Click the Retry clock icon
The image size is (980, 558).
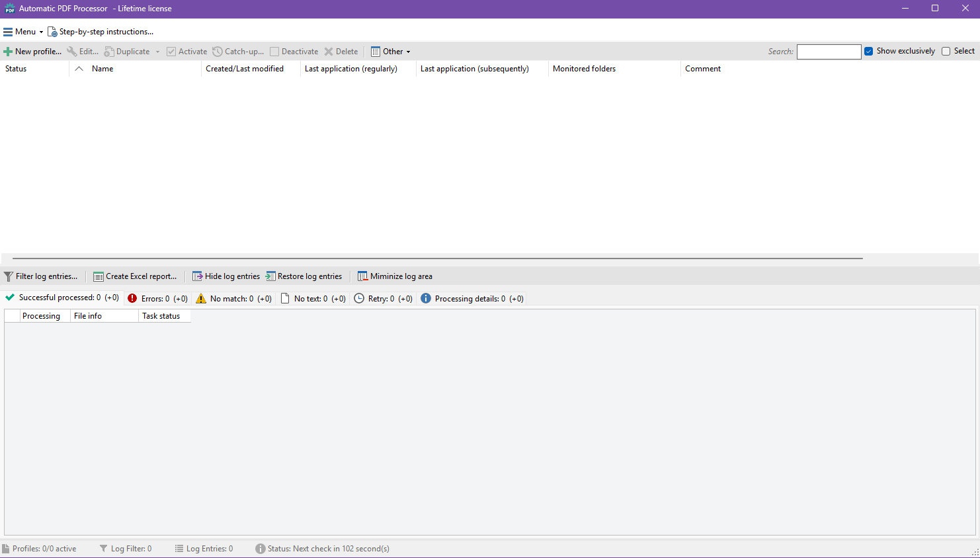pyautogui.click(x=359, y=298)
